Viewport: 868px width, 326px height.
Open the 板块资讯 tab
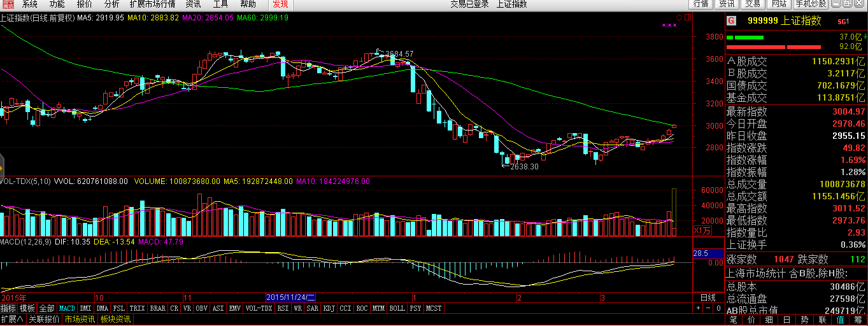click(115, 319)
